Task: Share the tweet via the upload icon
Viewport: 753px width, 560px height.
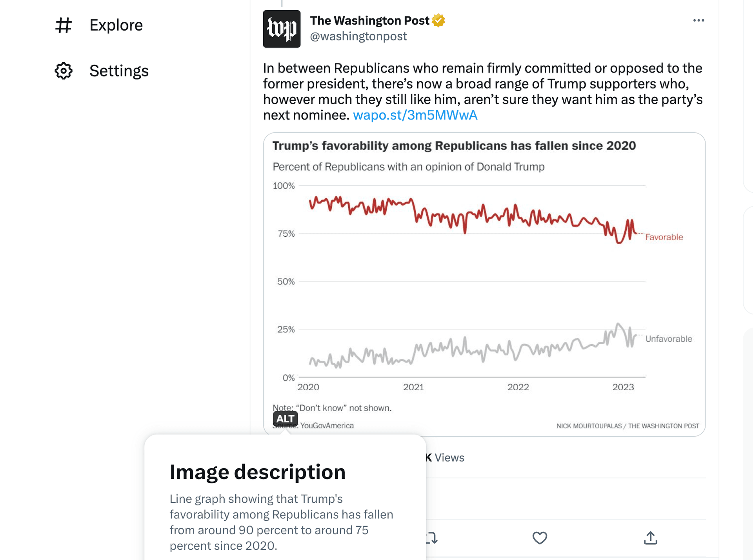Action: tap(651, 538)
